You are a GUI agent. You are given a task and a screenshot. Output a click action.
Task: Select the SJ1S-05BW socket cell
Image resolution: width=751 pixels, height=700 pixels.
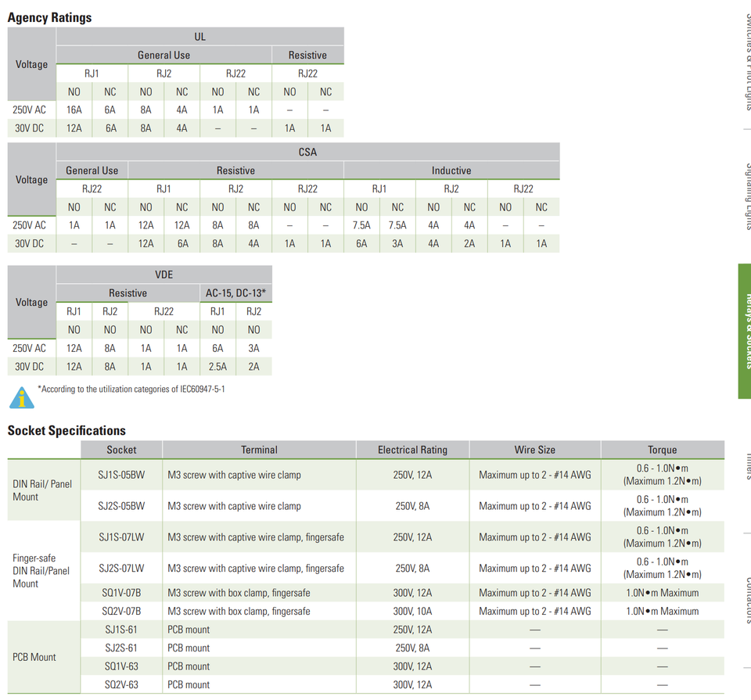pyautogui.click(x=121, y=475)
